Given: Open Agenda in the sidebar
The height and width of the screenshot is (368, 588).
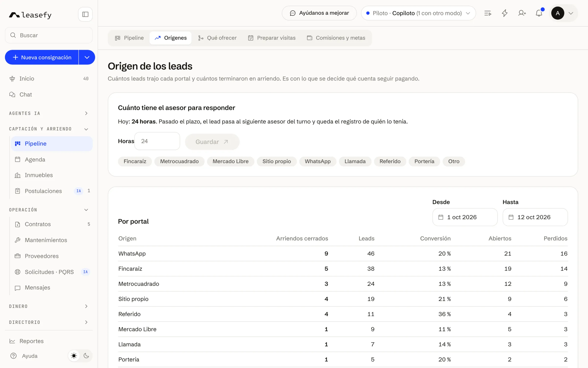Looking at the screenshot, I should [52, 159].
